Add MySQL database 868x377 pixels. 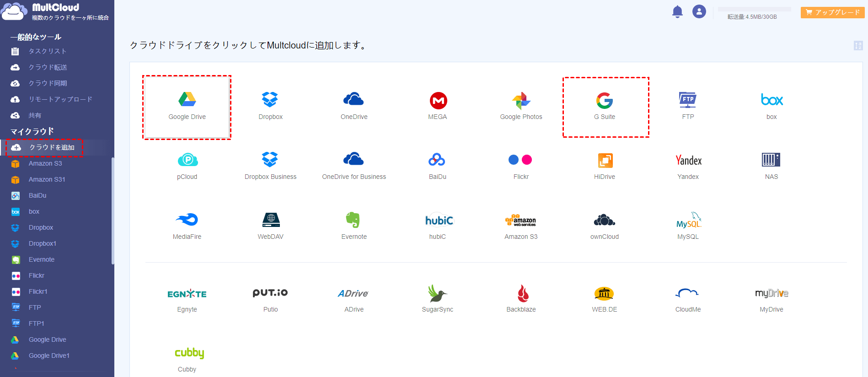[688, 227]
